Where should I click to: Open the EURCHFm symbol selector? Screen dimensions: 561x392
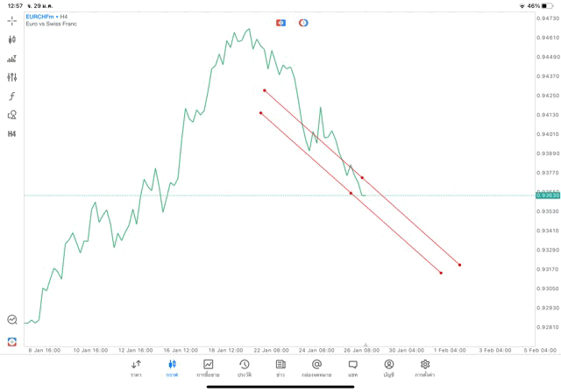pyautogui.click(x=41, y=16)
